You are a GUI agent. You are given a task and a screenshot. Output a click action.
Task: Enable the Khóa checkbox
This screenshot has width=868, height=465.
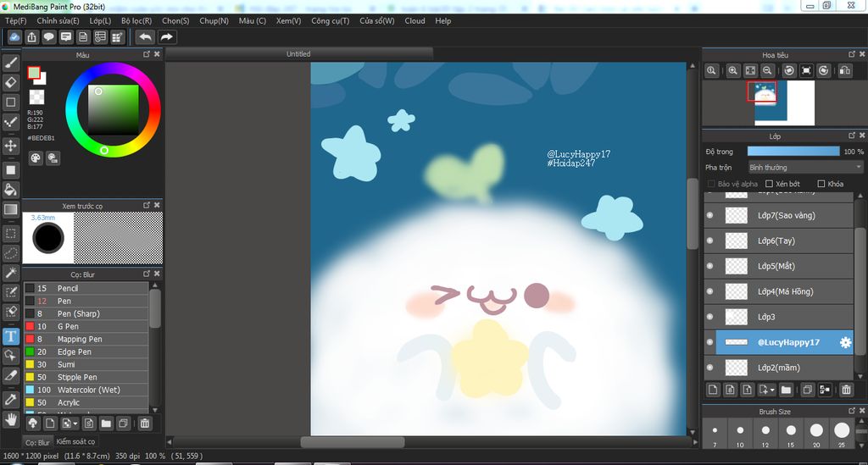click(821, 184)
